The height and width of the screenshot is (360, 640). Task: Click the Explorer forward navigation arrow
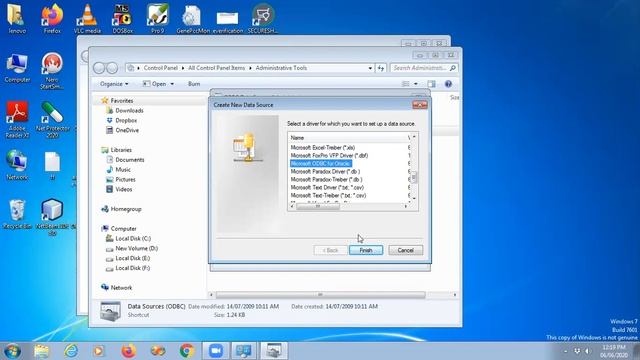pyautogui.click(x=112, y=68)
